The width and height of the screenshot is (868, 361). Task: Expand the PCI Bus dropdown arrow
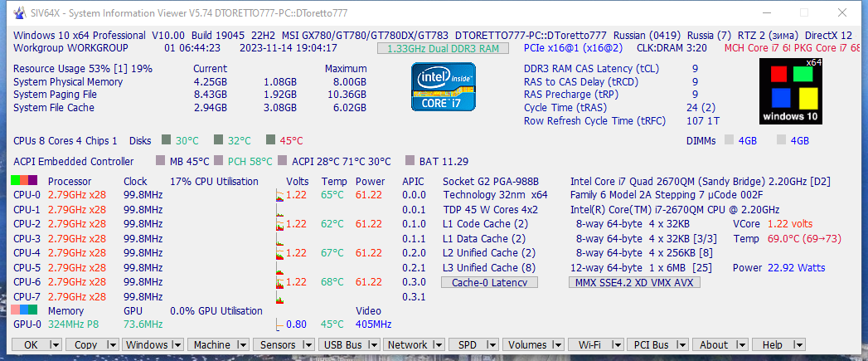684,344
